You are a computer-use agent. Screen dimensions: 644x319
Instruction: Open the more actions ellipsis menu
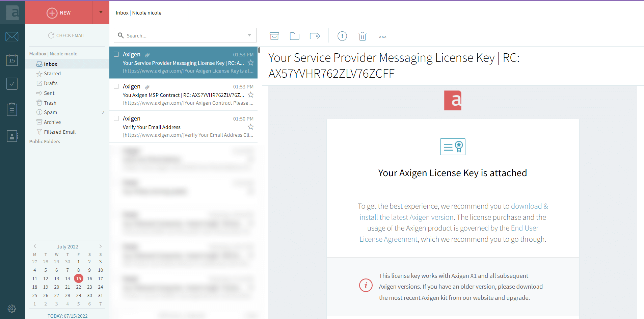(383, 37)
